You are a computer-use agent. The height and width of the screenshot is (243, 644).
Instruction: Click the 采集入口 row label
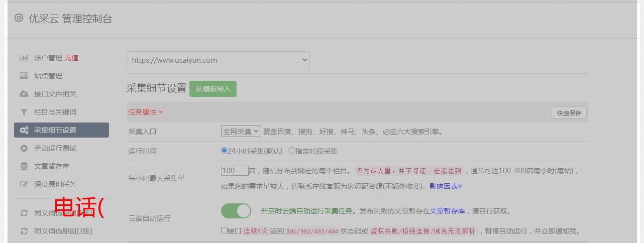(143, 132)
